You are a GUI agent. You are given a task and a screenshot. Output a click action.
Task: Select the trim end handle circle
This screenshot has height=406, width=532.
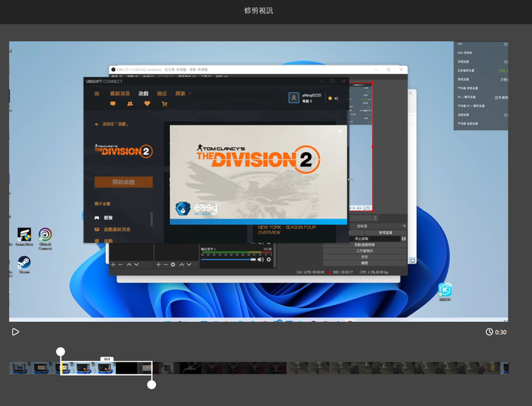[151, 385]
